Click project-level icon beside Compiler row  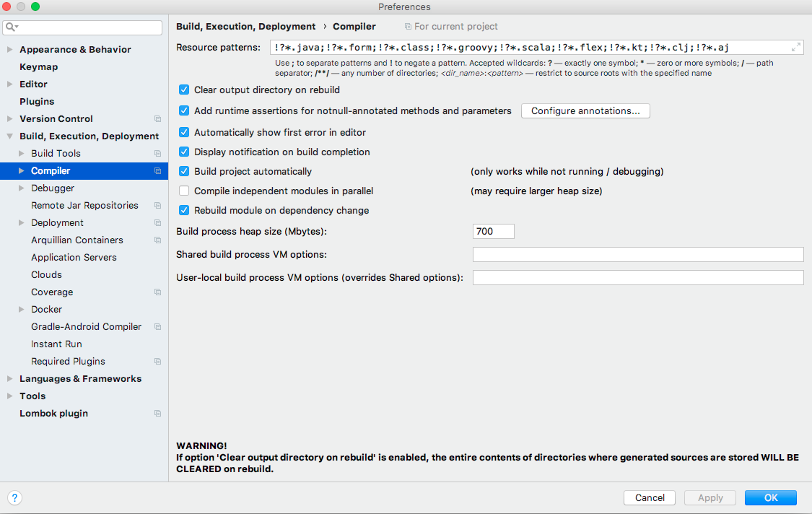pyautogui.click(x=157, y=171)
